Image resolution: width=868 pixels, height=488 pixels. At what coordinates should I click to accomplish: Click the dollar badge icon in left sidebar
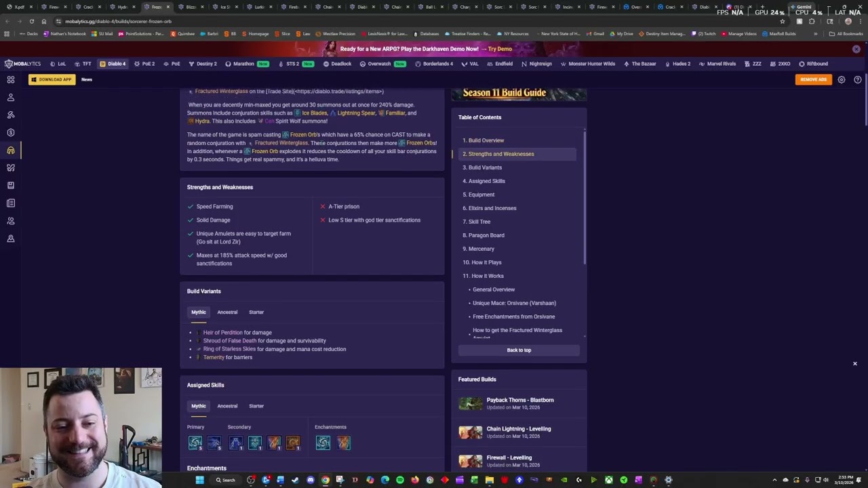(x=11, y=133)
